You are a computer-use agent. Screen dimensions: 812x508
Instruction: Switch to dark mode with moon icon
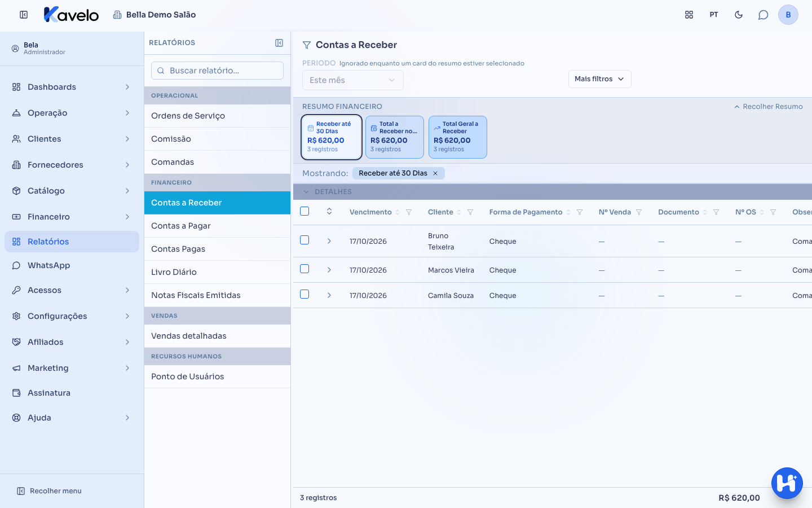(x=739, y=15)
